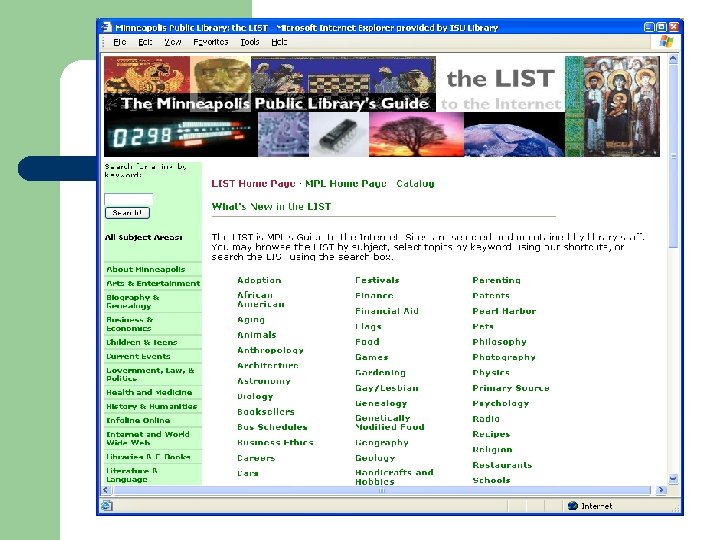Select the Architecture topic shortcut
This screenshot has height=540, width=720.
[x=268, y=366]
